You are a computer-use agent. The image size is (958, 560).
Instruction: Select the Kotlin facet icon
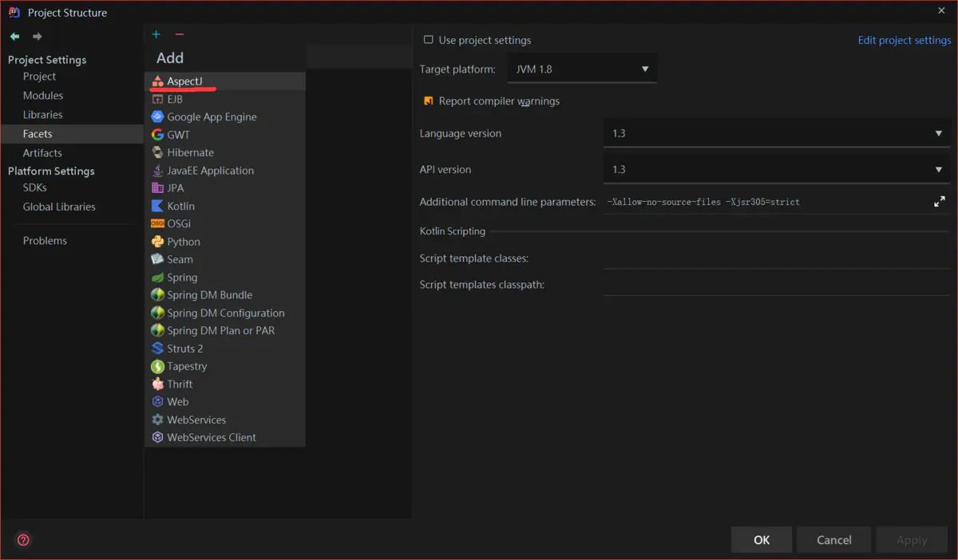(x=158, y=206)
